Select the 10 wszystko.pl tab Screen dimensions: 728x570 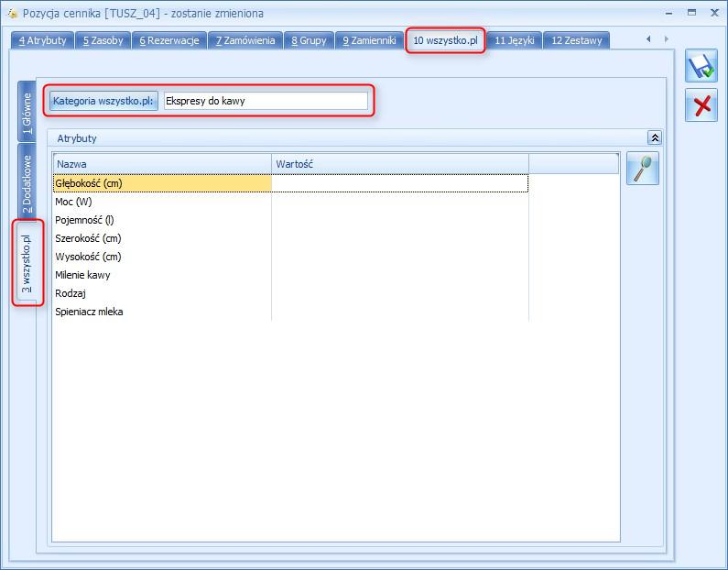click(445, 40)
